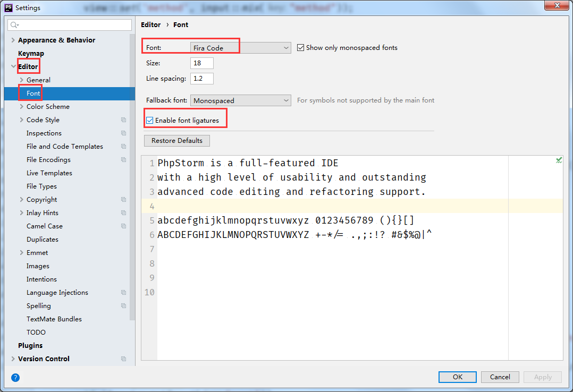Click the settings tree vertical scrollbar
This screenshot has width=573, height=392.
coord(132,177)
